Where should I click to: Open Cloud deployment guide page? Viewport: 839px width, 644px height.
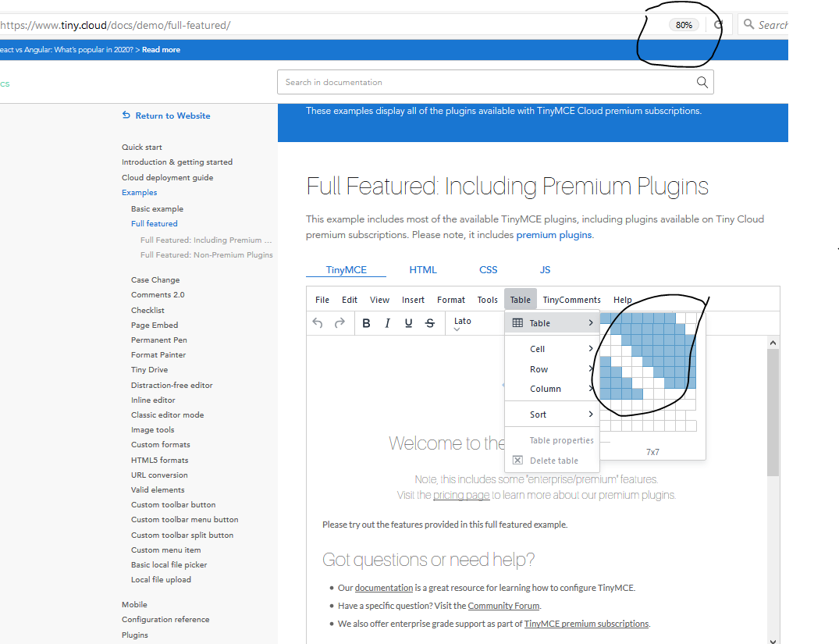click(x=168, y=178)
